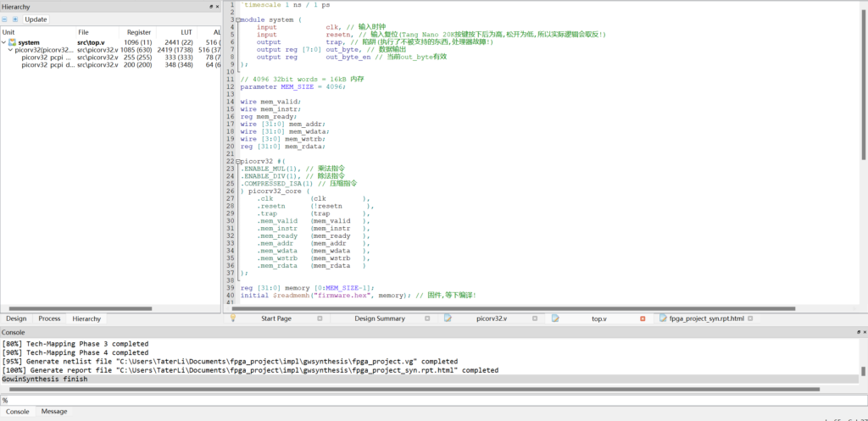Switch to the Console bottom tab
This screenshot has height=421, width=868.
(17, 412)
